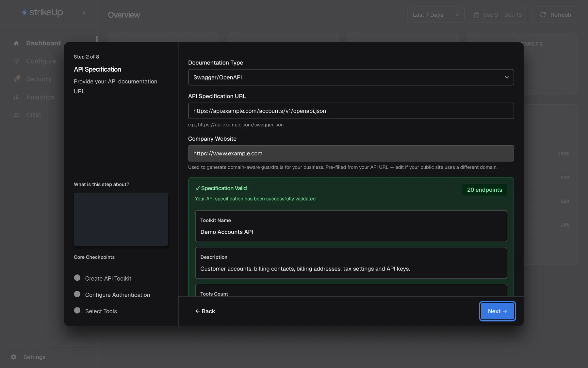Click the Next button

pyautogui.click(x=497, y=311)
